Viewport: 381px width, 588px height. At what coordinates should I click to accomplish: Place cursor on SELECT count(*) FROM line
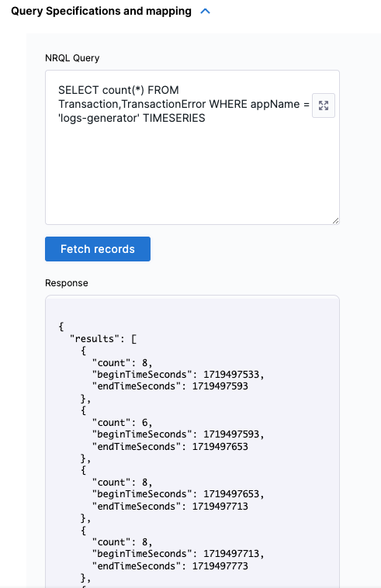coord(119,90)
